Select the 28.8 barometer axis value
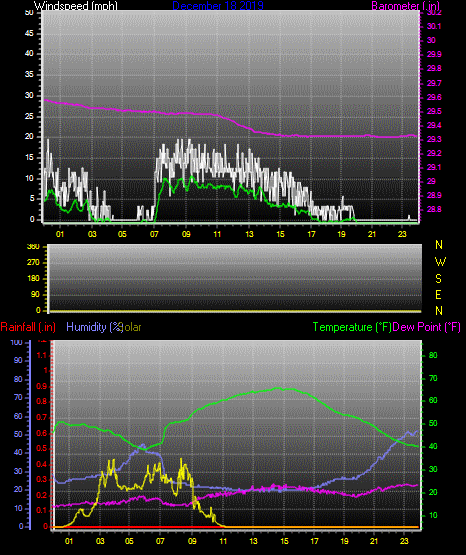Screen dimensions: 466x555 (434, 210)
